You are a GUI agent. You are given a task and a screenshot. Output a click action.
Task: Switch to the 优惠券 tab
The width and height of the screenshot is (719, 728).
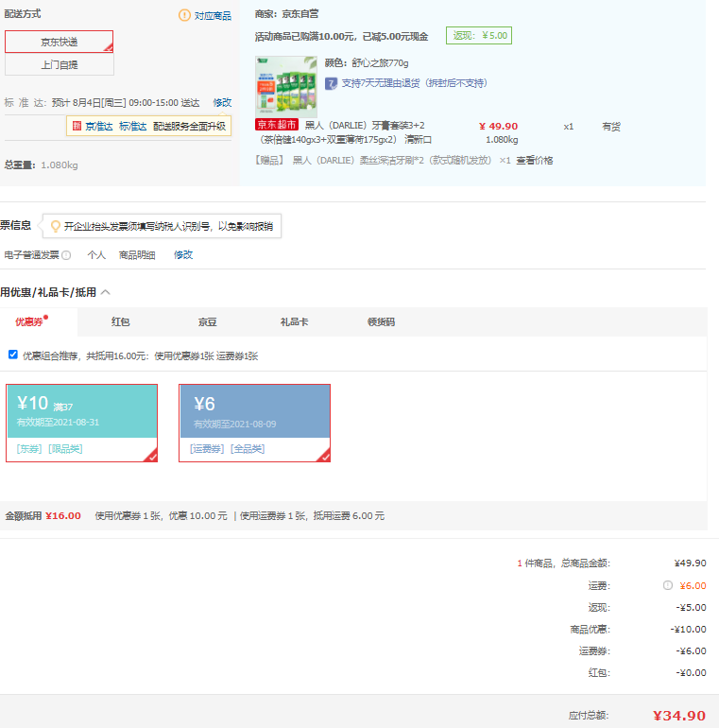[30, 321]
